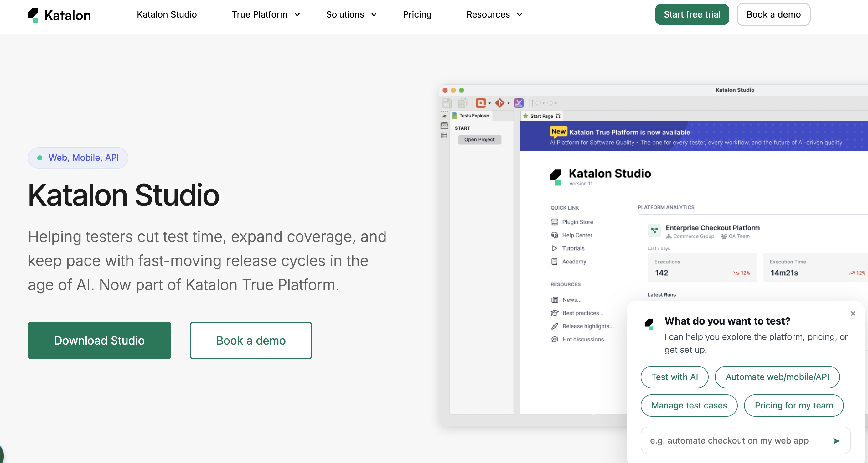Open the Solutions menu
Screen dimensions: 868x463
click(345, 14)
